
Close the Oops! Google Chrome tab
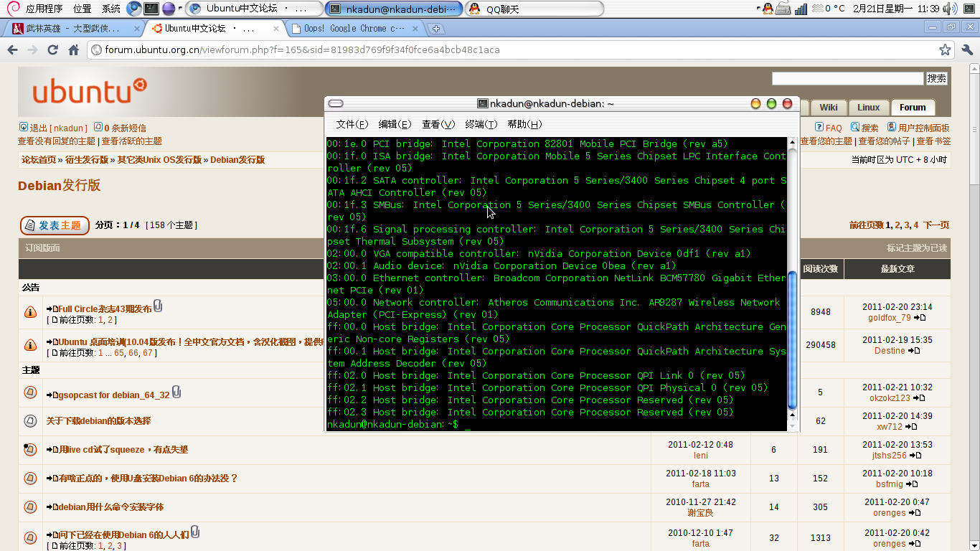tap(416, 29)
